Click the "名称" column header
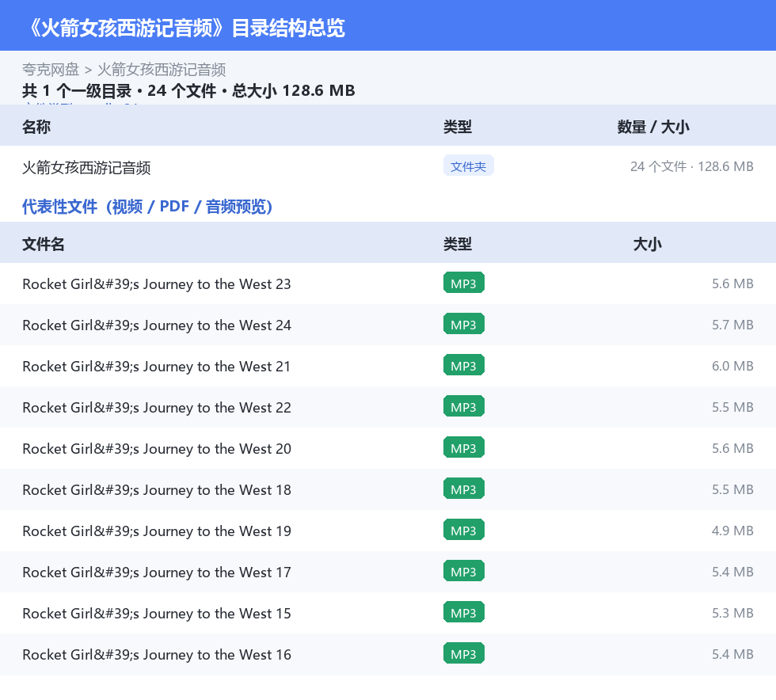The height and width of the screenshot is (700, 776). point(36,127)
